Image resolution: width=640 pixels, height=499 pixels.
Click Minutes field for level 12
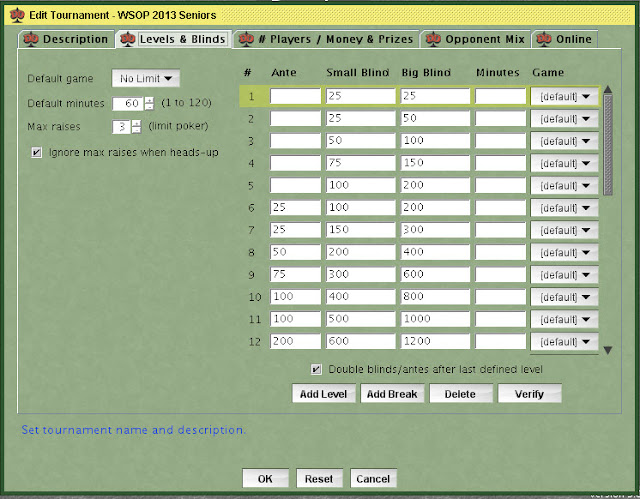pyautogui.click(x=500, y=341)
